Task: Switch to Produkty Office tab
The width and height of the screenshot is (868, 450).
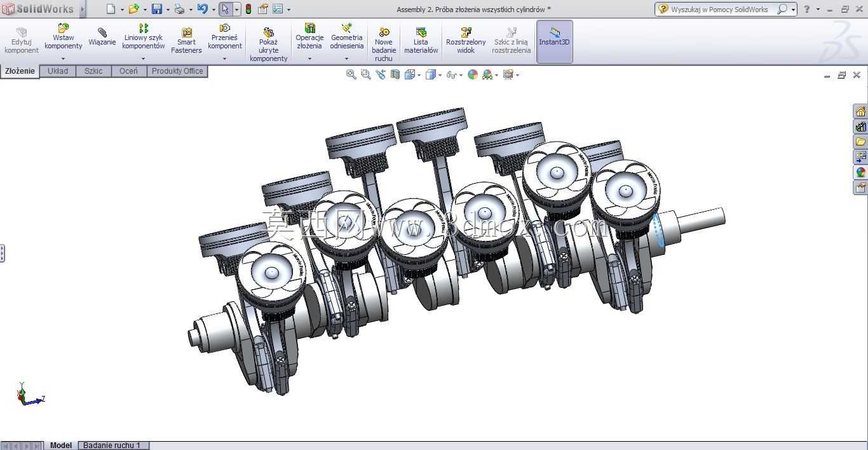Action: coord(177,71)
